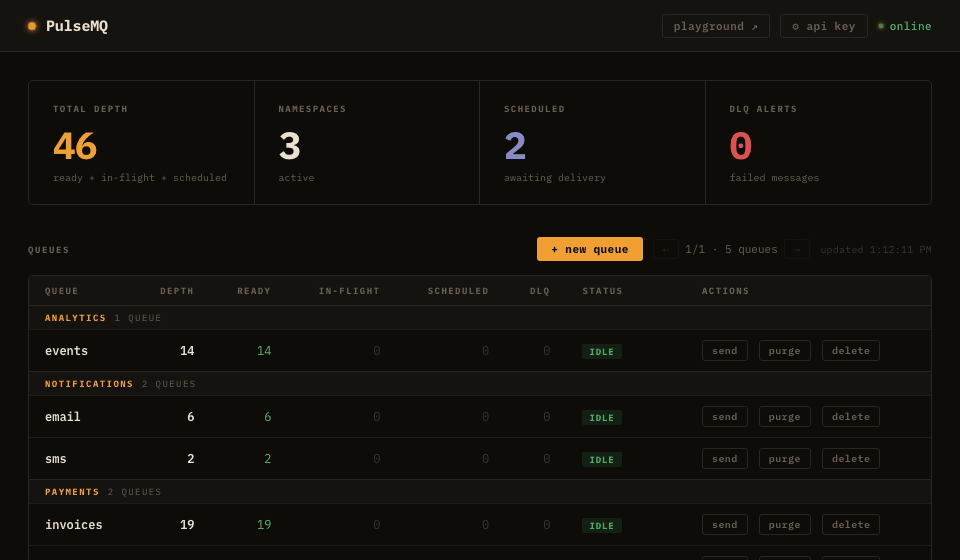
Task: Click the Total Depth value 46
Action: [75, 146]
